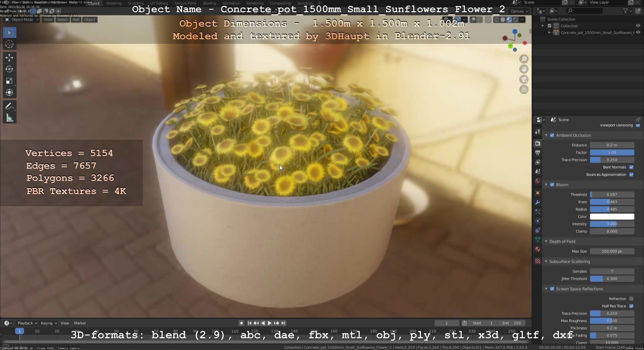Adjust the Bloom Threshold slider
This screenshot has height=350, width=644.
point(612,194)
